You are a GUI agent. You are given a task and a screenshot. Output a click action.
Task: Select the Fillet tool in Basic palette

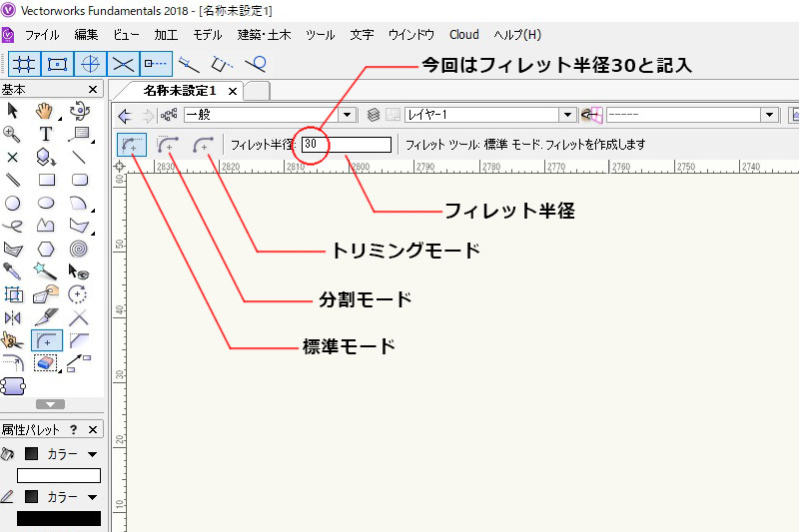(x=47, y=340)
